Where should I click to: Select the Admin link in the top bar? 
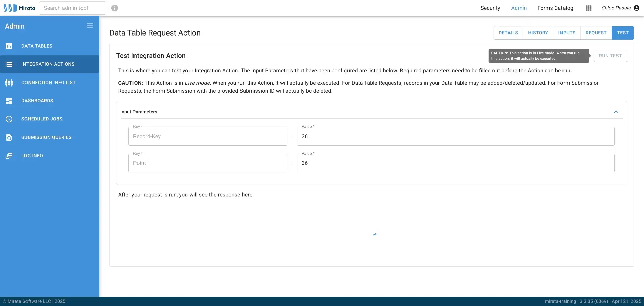click(x=519, y=8)
